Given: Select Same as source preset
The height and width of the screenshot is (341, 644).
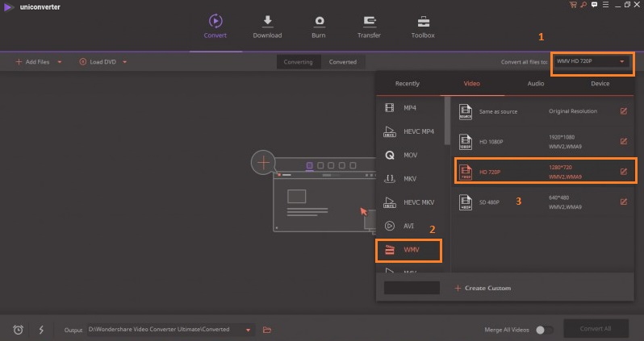Looking at the screenshot, I should 544,111.
